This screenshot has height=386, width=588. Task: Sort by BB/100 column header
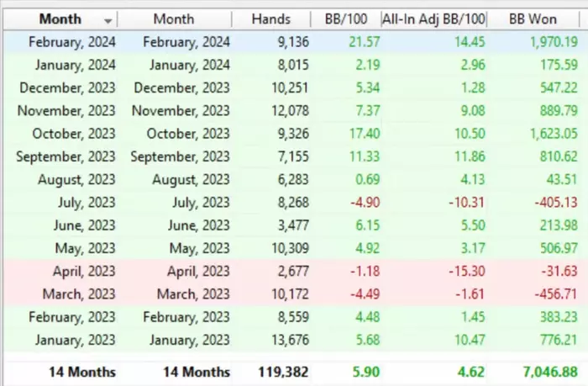click(346, 19)
